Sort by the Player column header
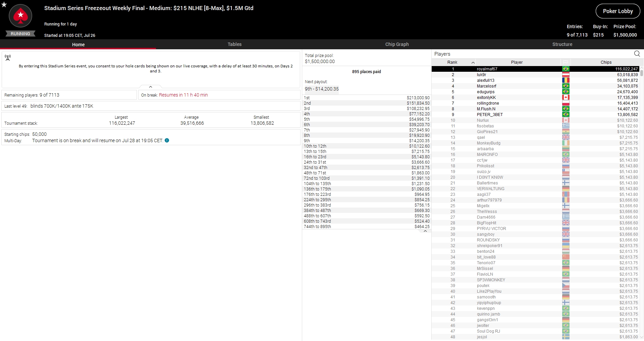 coord(517,62)
